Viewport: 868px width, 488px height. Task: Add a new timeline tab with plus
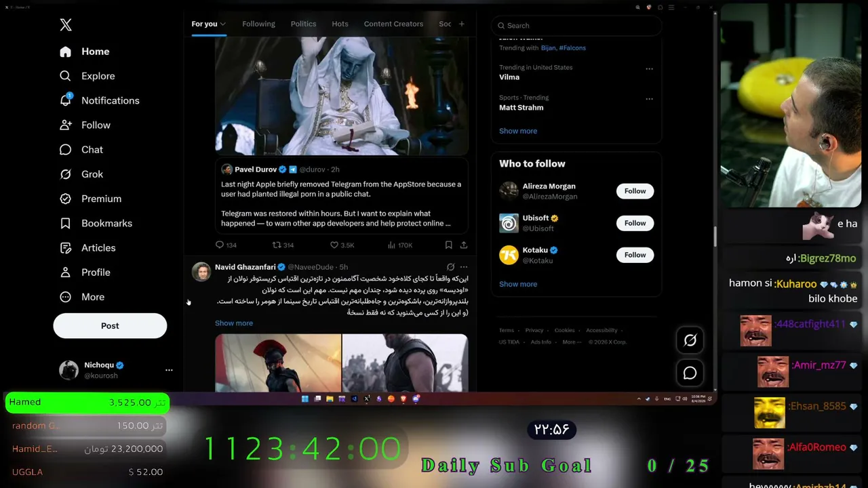pyautogui.click(x=462, y=24)
